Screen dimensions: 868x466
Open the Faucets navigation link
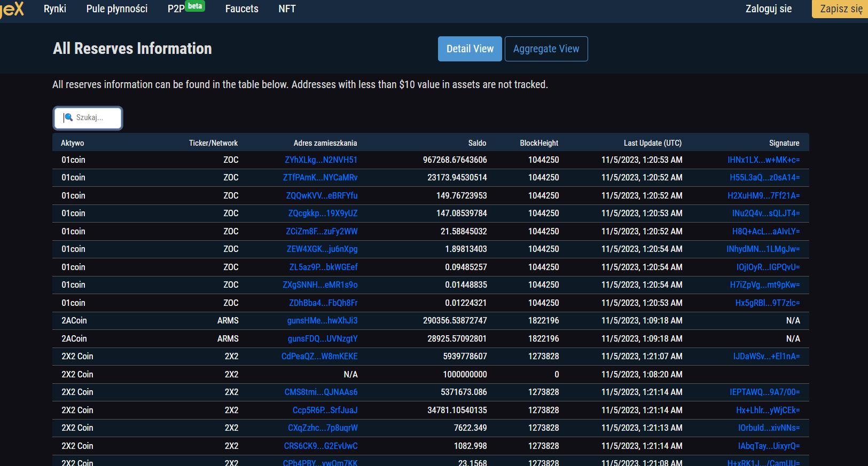click(x=241, y=9)
